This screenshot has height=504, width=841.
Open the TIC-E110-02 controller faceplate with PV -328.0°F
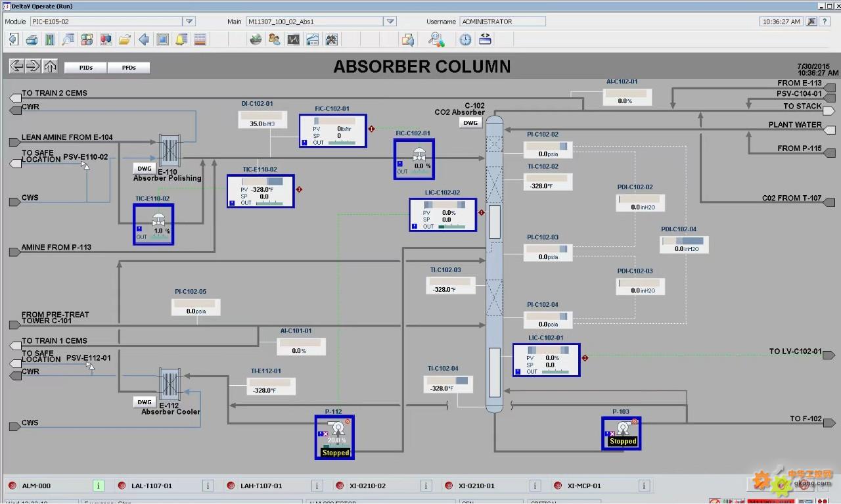(x=260, y=191)
